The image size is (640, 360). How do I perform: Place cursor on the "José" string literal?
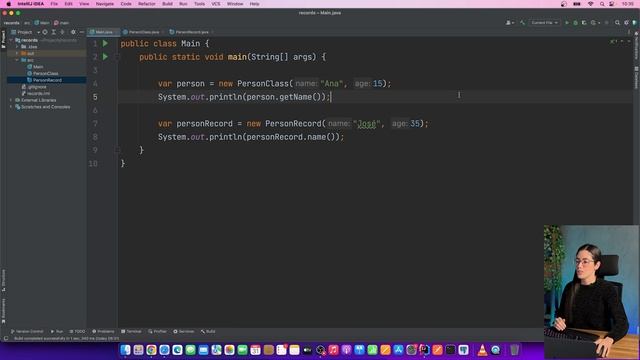[x=367, y=124]
